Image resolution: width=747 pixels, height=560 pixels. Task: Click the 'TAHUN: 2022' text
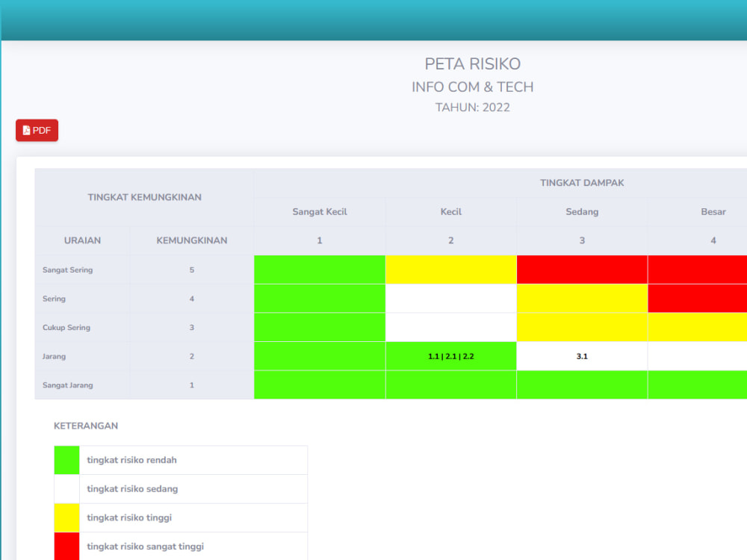[473, 108]
